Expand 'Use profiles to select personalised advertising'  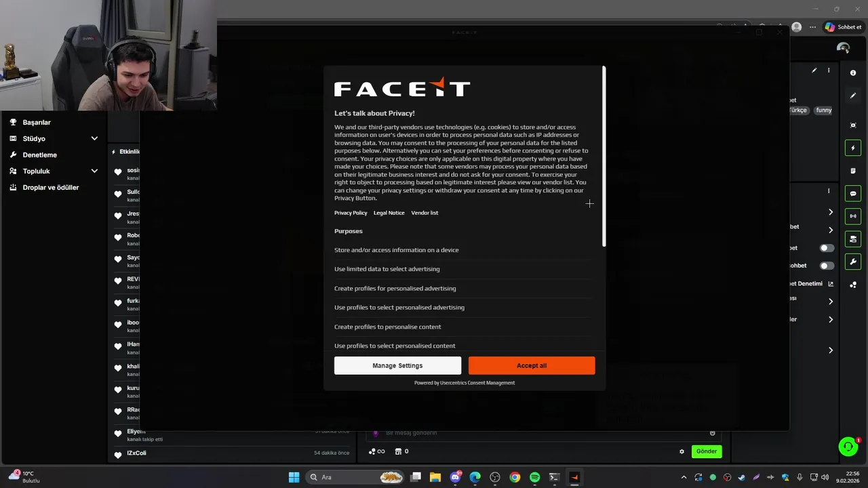(462, 308)
